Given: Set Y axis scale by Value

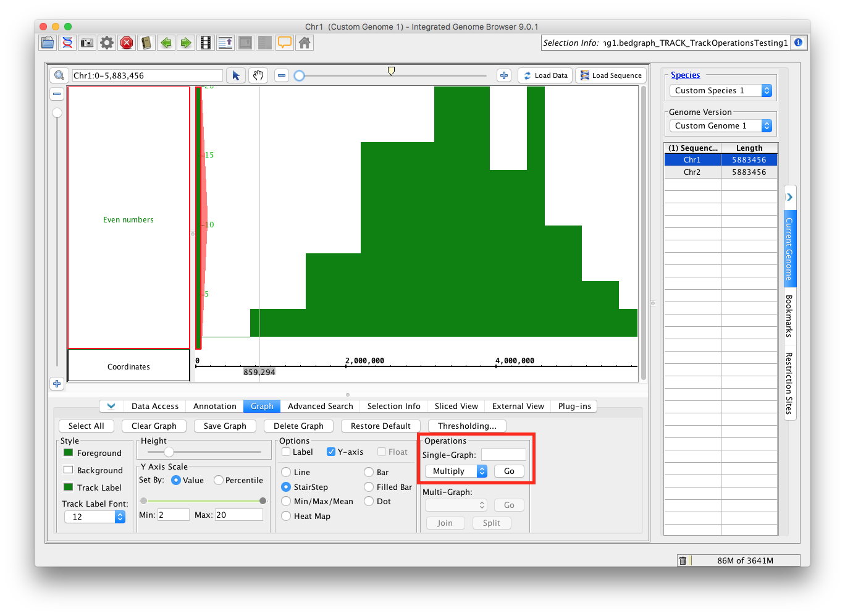Looking at the screenshot, I should coord(176,480).
